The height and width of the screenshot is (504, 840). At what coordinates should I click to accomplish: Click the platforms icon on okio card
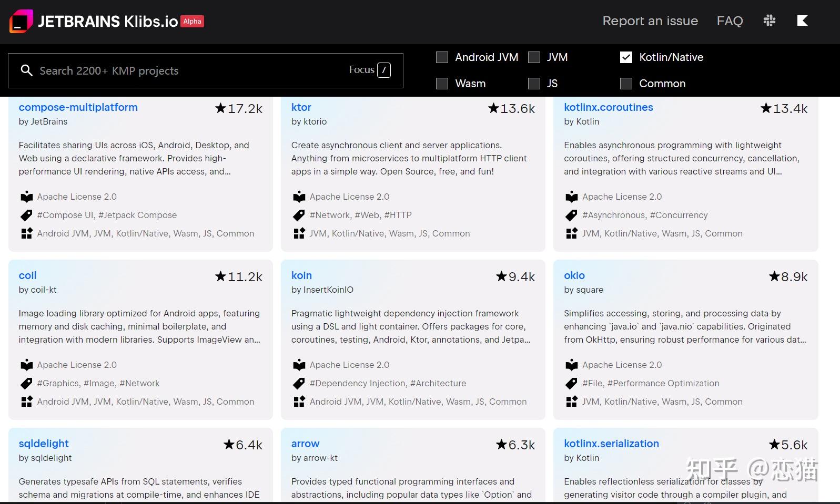click(x=572, y=402)
